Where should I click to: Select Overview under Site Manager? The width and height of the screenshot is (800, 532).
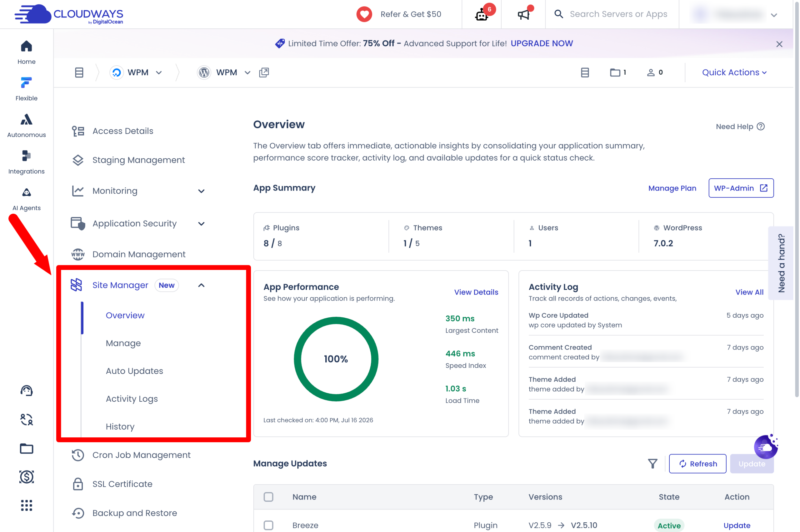pos(125,316)
